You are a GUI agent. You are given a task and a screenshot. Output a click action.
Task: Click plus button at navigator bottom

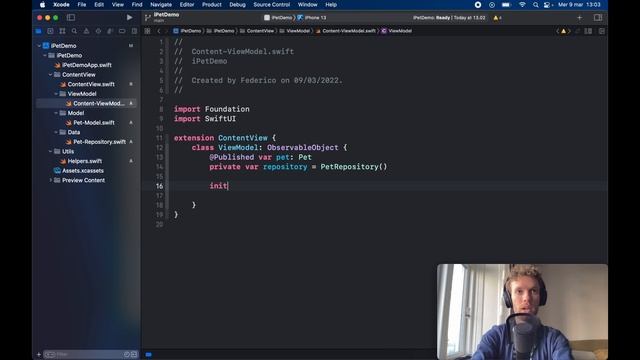coord(39,354)
